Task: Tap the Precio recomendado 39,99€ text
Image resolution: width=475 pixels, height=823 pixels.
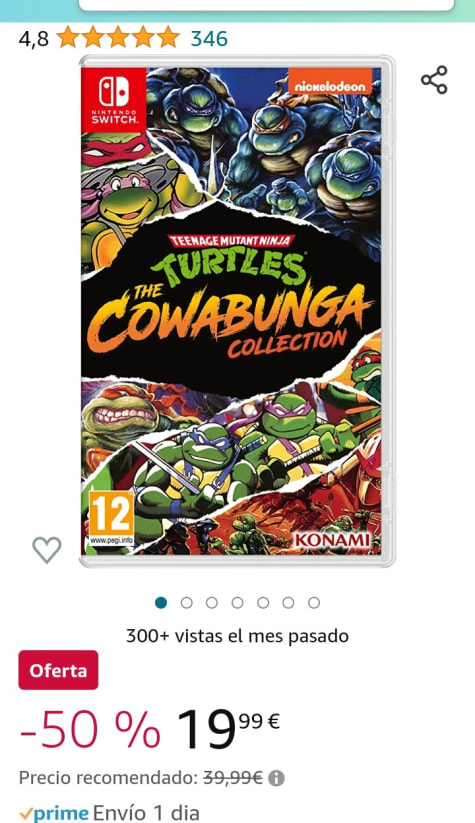Action: [x=141, y=778]
